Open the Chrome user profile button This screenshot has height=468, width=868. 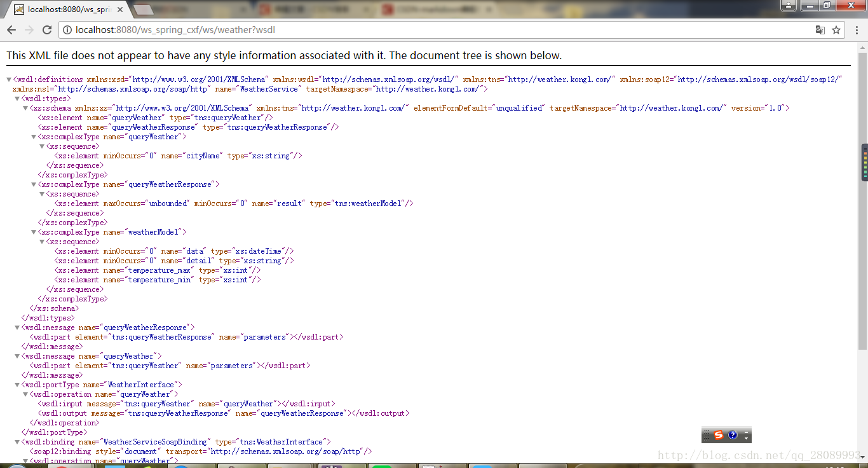point(789,5)
